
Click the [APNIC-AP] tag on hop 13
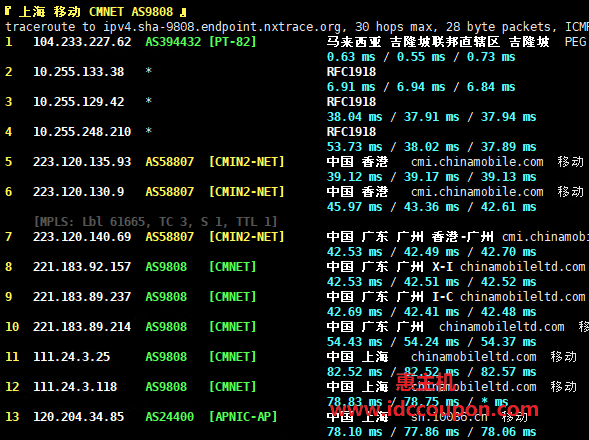tap(243, 417)
